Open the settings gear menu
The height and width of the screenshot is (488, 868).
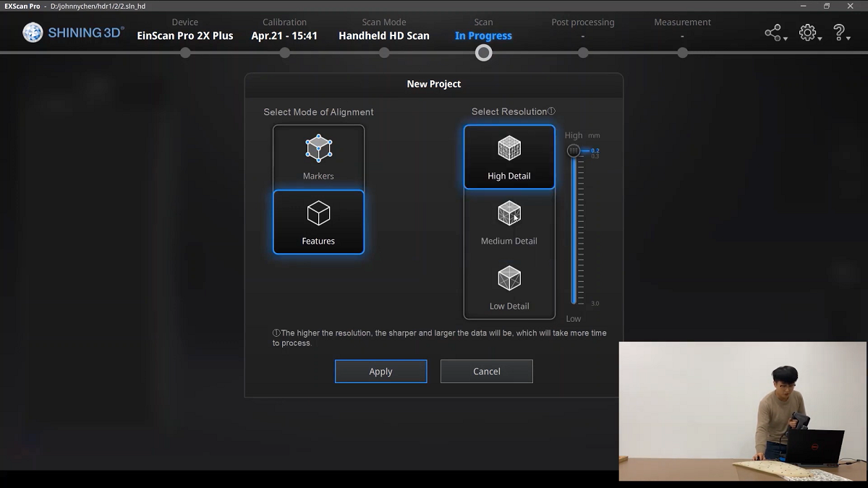pos(809,33)
